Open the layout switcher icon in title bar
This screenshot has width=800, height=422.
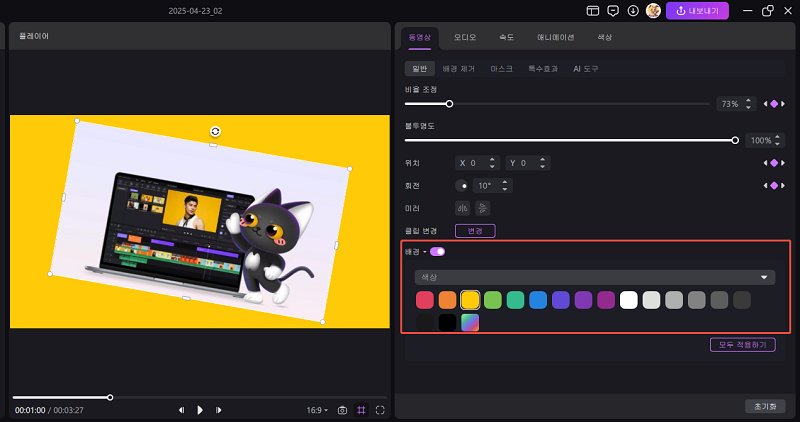[x=592, y=11]
